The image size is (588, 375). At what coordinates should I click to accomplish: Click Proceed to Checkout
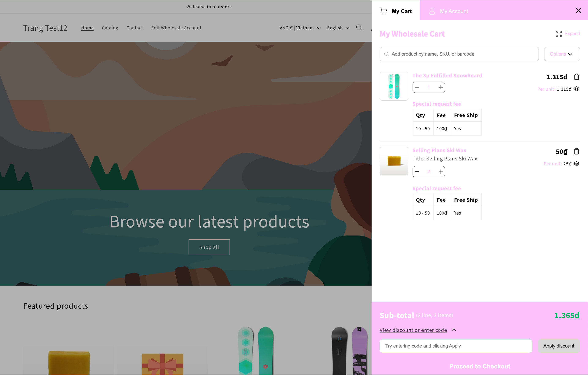coord(480,366)
